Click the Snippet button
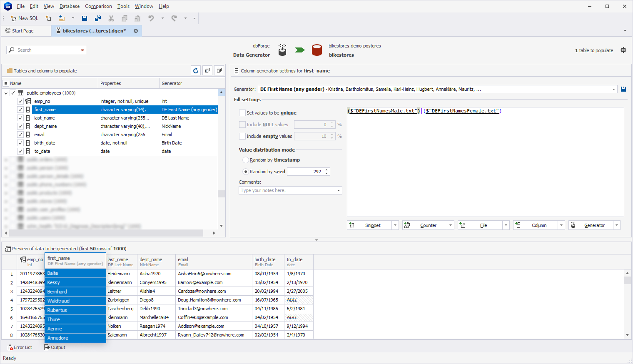633x364 pixels. point(369,225)
